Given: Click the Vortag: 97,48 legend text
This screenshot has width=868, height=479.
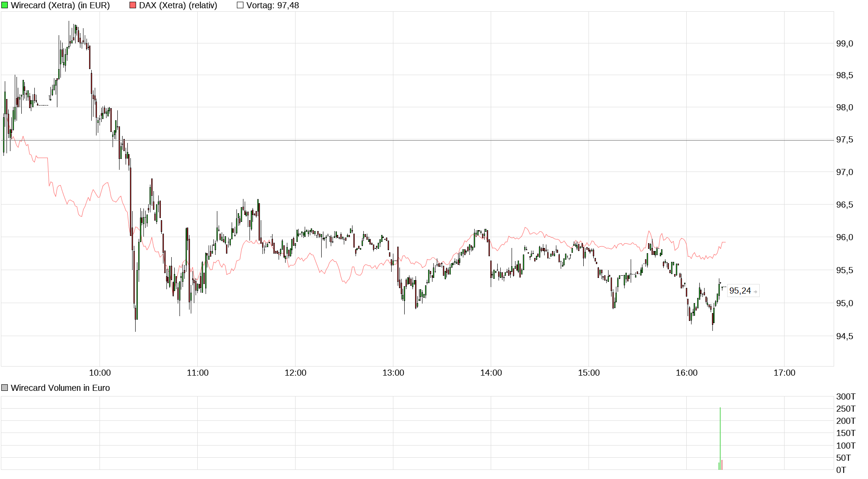Looking at the screenshot, I should [273, 5].
